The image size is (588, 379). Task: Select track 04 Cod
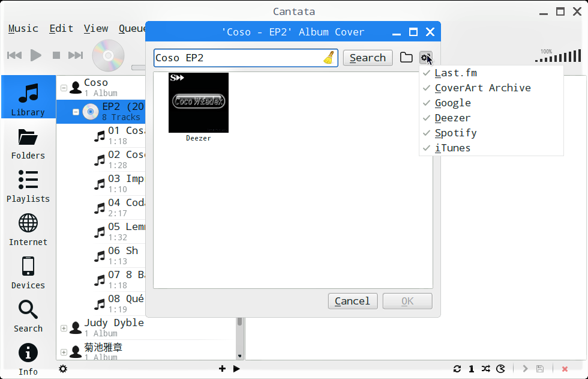(119, 208)
